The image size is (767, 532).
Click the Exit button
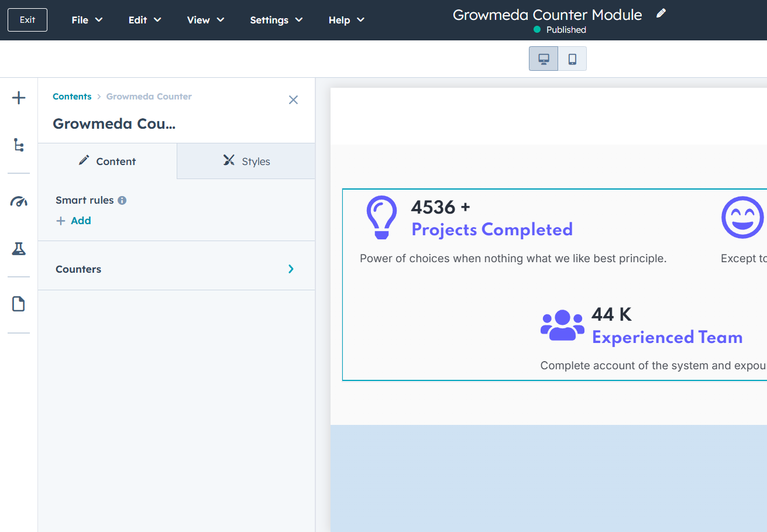(27, 20)
